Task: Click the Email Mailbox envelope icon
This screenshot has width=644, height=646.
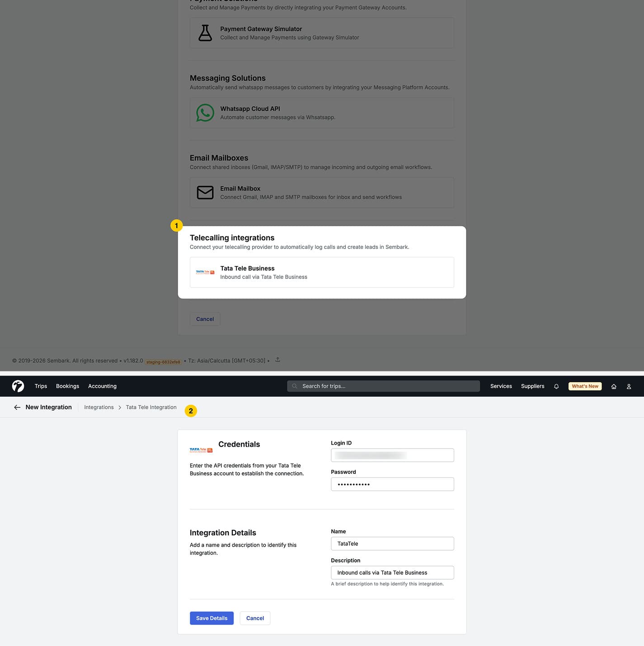Action: (x=205, y=192)
